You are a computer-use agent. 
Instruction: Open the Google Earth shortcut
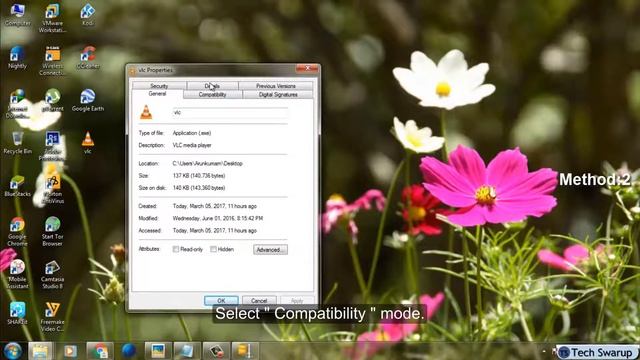pyautogui.click(x=88, y=100)
